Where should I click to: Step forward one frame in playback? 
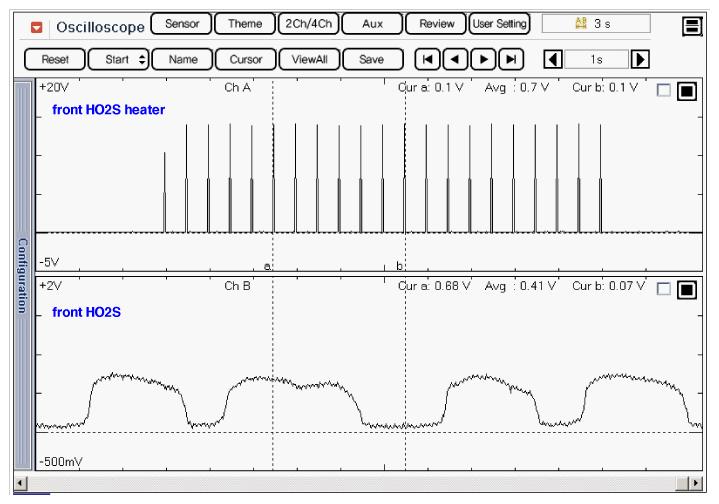tap(484, 59)
